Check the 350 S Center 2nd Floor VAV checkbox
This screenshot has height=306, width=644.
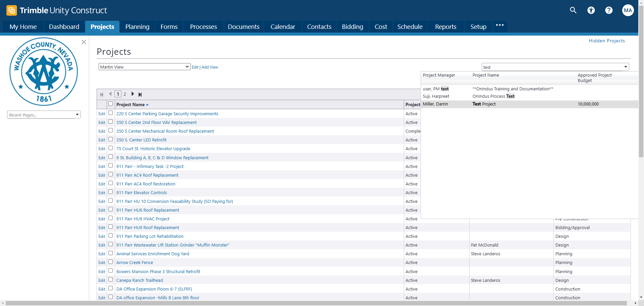pos(110,122)
